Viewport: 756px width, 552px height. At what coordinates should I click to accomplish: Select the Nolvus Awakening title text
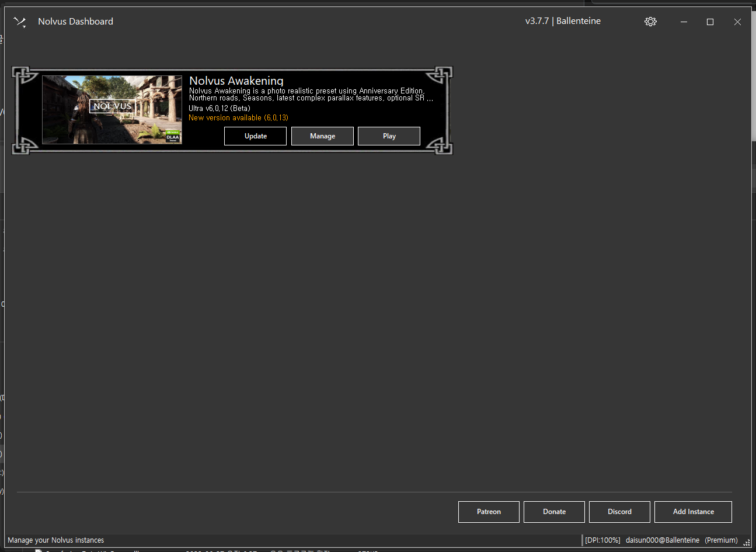(236, 81)
